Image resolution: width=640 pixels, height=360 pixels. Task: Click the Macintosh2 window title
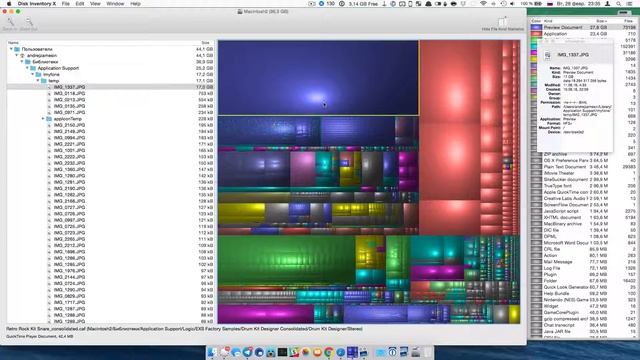[265, 12]
